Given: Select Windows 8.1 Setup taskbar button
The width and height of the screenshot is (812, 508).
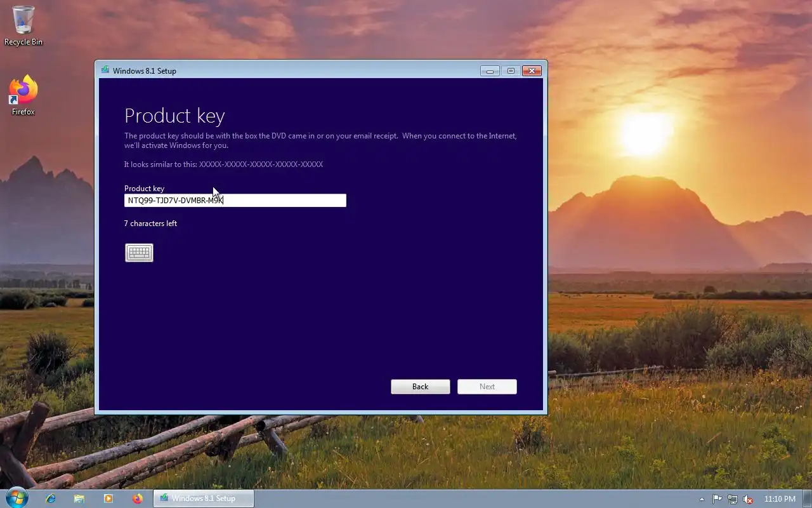Looking at the screenshot, I should (x=204, y=498).
